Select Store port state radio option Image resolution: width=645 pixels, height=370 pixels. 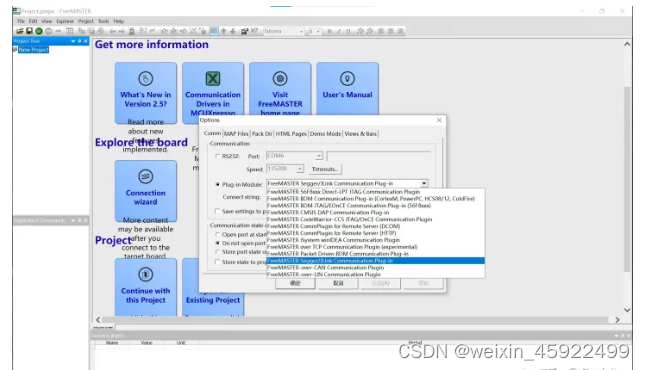[x=218, y=252]
